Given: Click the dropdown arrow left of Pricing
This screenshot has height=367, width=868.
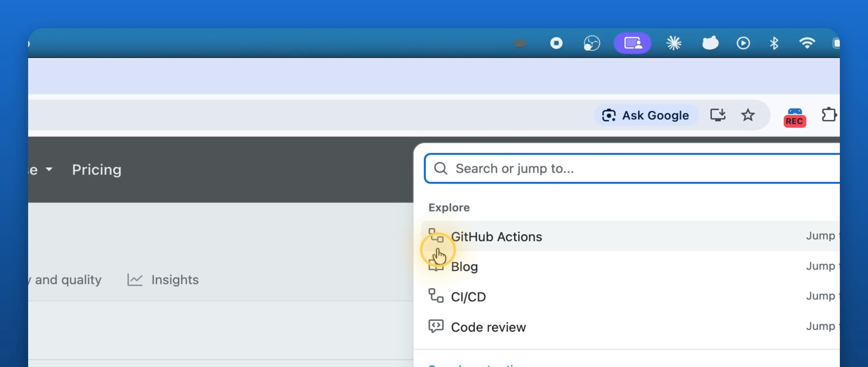Looking at the screenshot, I should pyautogui.click(x=49, y=170).
